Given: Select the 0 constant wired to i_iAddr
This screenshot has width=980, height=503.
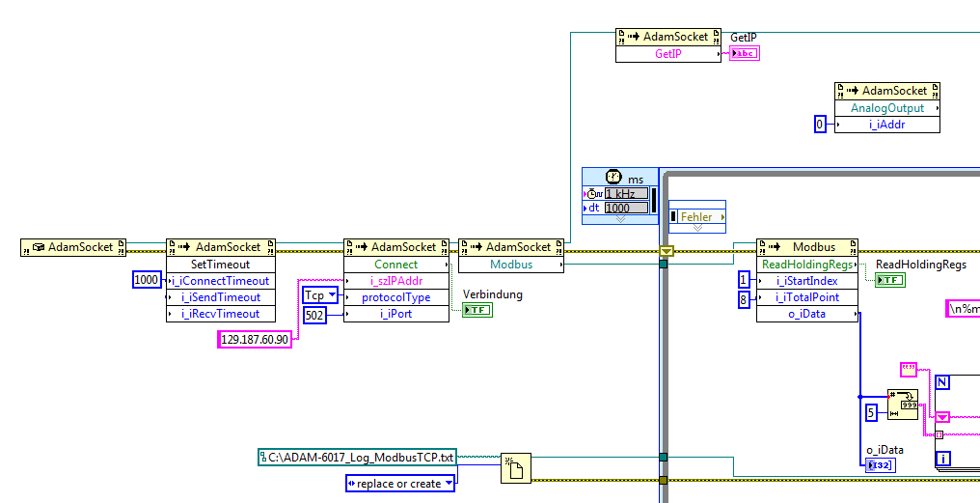Looking at the screenshot, I should (x=820, y=125).
